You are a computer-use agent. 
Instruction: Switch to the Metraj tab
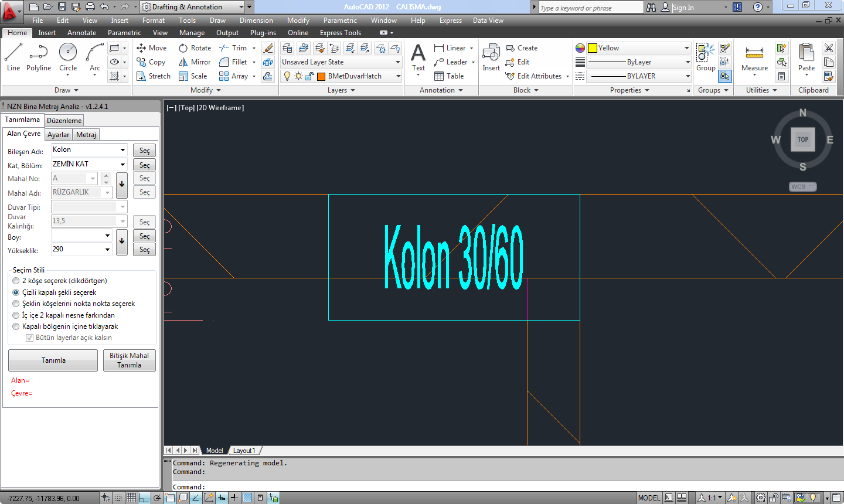click(x=86, y=135)
